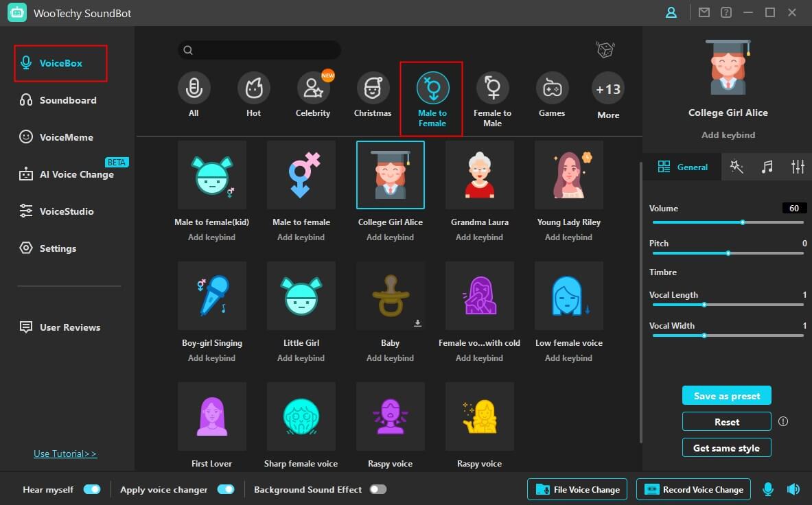Open the help question-mark icon
This screenshot has height=505, width=812.
click(726, 12)
